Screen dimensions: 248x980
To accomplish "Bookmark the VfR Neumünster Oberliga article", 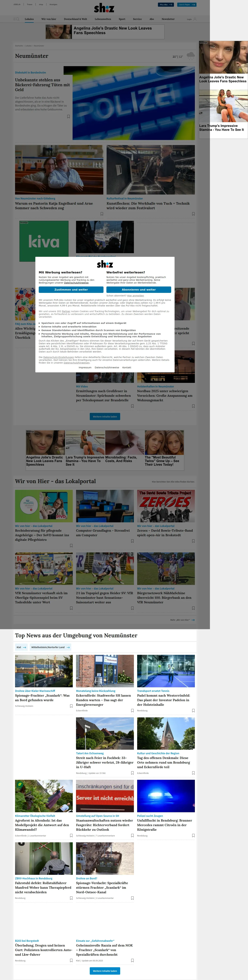I will 71,608.
